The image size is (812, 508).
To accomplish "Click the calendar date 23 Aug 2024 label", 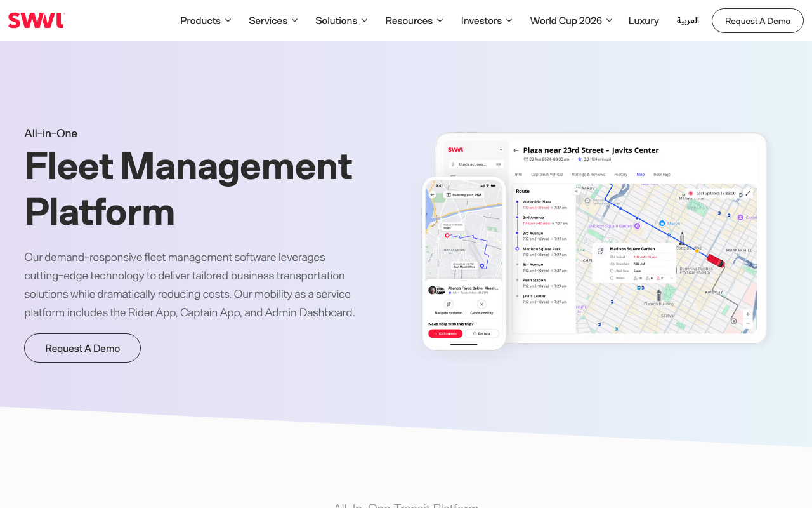I will pyautogui.click(x=546, y=159).
